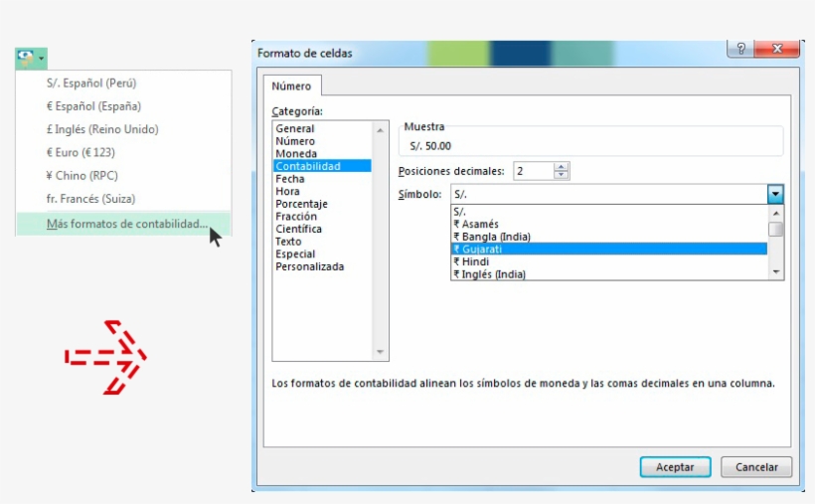Select Especial category
This screenshot has height=504, width=815.
coord(295,253)
